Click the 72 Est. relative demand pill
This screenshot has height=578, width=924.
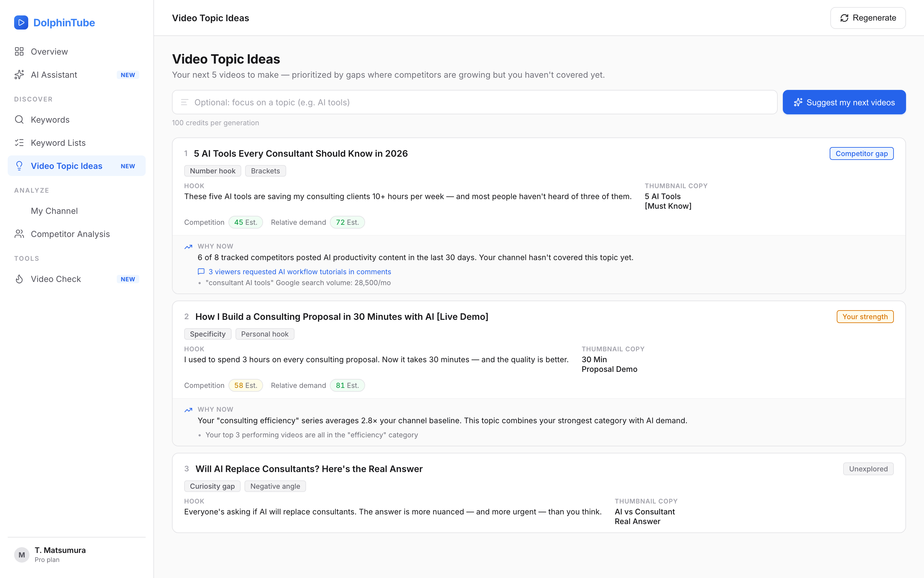(347, 222)
